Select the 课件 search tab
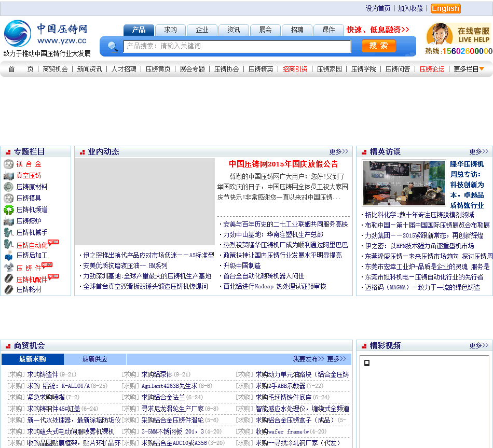This screenshot has width=493, height=448. point(328,30)
